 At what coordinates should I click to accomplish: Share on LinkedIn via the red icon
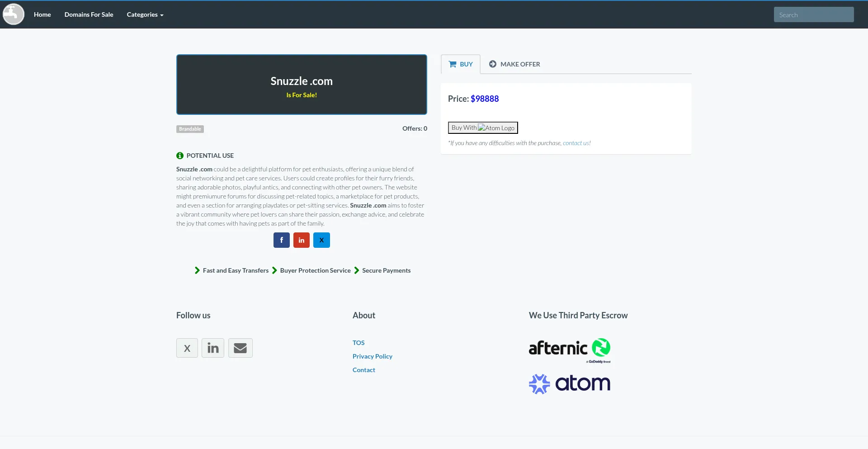[x=301, y=240]
